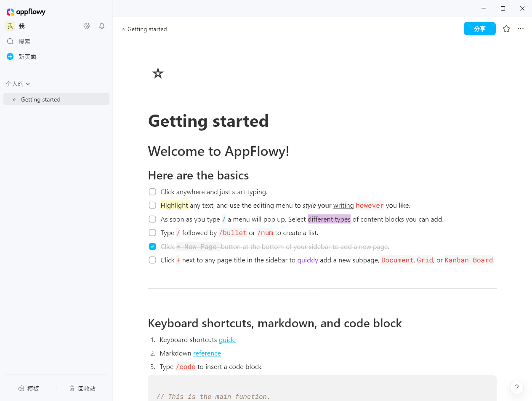Image resolution: width=532 pixels, height=401 pixels.
Task: Open the help question mark button
Action: click(x=516, y=388)
